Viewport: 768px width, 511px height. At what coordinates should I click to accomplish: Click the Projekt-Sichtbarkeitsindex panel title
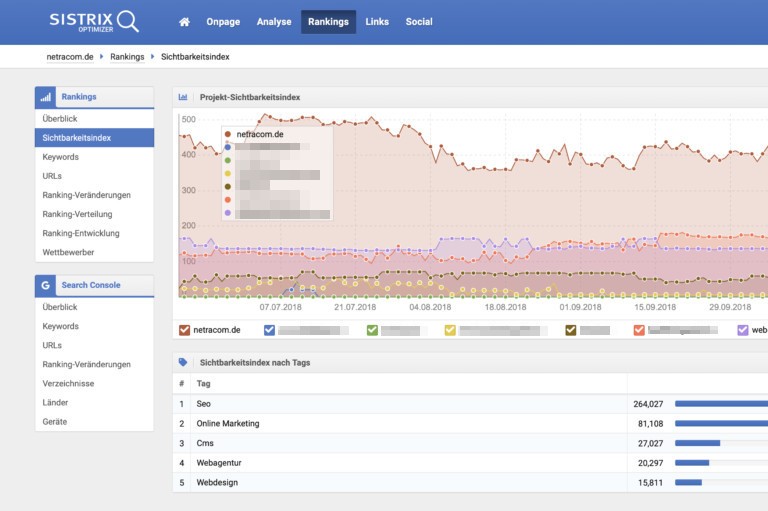250,97
